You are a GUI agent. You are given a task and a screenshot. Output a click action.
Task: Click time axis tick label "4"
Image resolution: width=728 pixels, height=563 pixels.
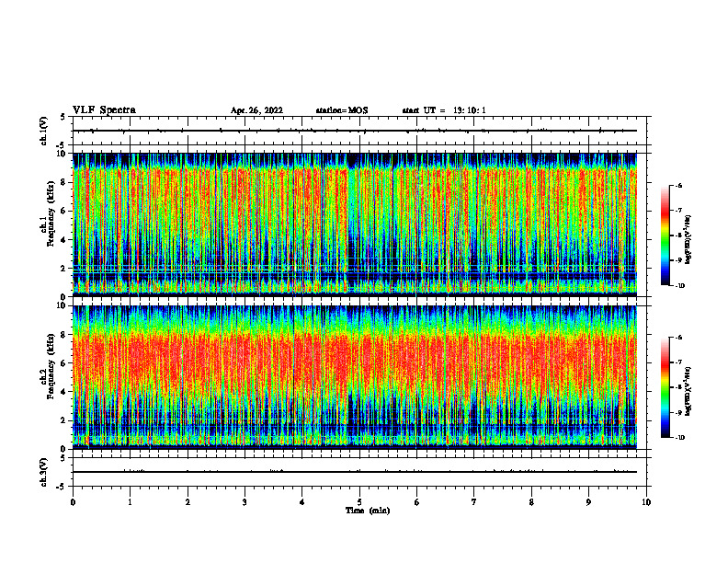click(302, 502)
